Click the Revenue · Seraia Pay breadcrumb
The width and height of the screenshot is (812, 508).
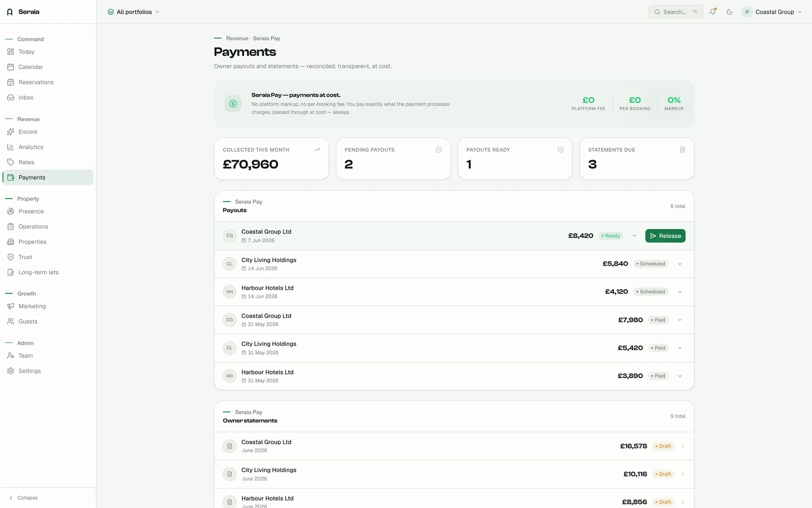click(x=253, y=39)
